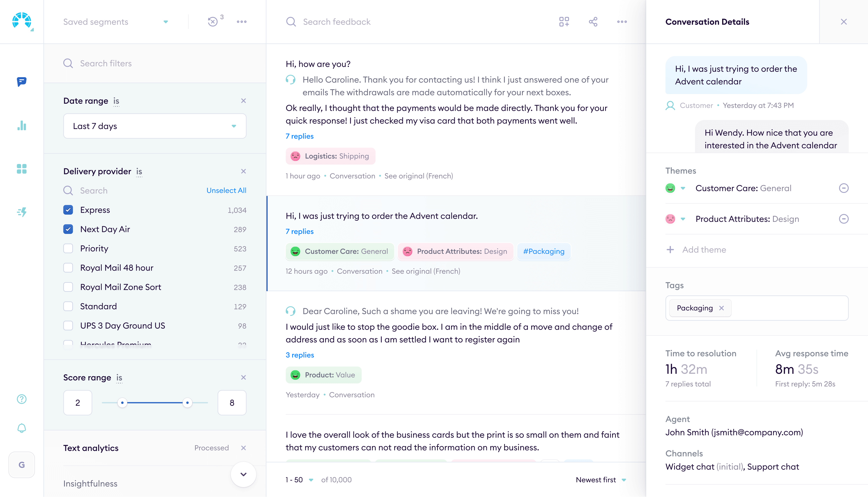Open the Newest first sort dropdown
Viewport: 868px width, 497px height.
click(x=601, y=480)
